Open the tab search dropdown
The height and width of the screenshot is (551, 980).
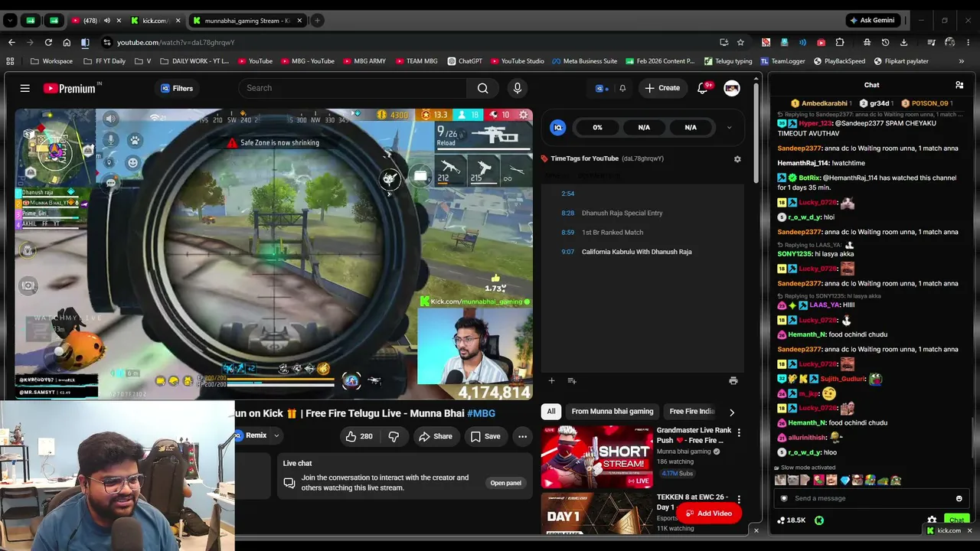11,21
